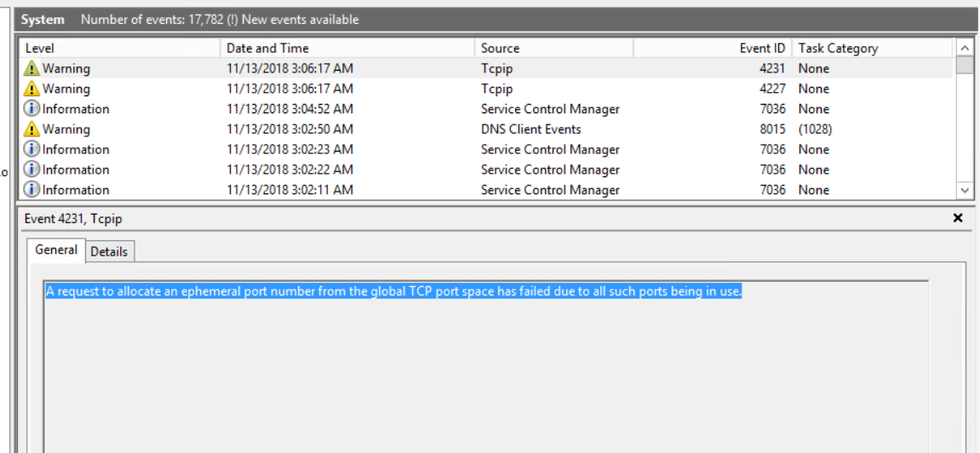
Task: Close the Event 4231 preview pane
Action: click(958, 219)
